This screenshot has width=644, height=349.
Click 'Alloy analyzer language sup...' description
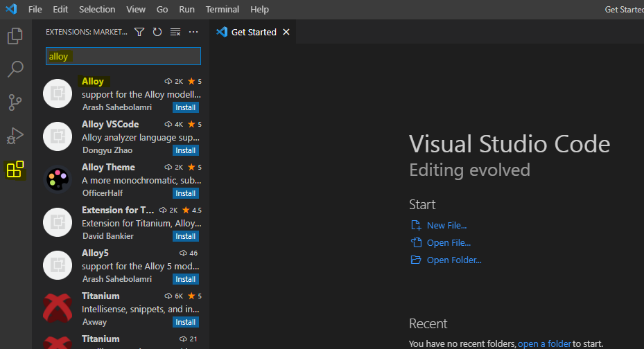tap(141, 137)
